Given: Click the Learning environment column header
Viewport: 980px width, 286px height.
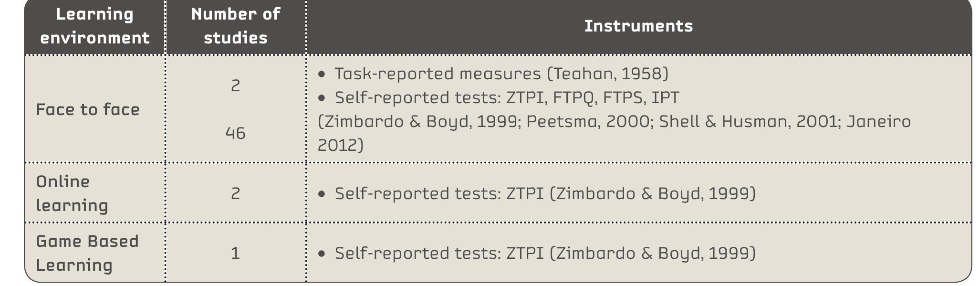Looking at the screenshot, I should coord(94,26).
